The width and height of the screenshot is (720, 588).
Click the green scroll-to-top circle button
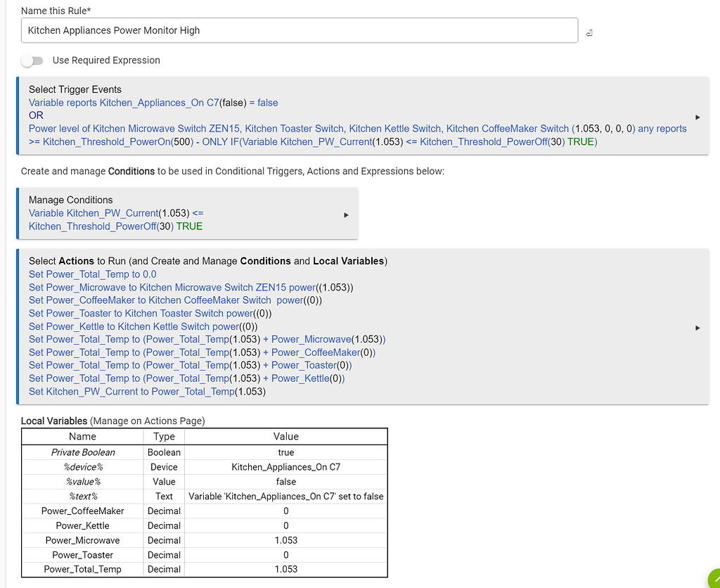click(x=714, y=580)
